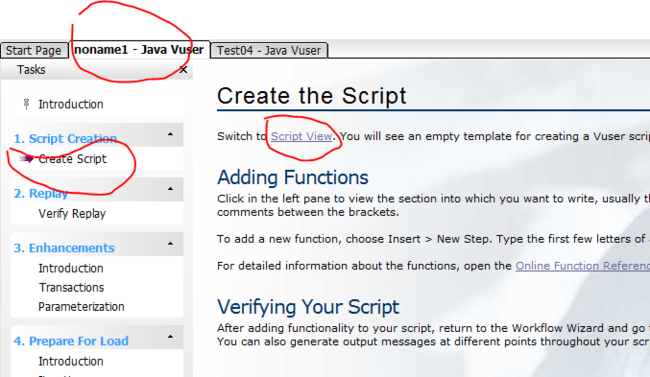The height and width of the screenshot is (377, 650).
Task: Click the Adding Functions heading
Action: tap(293, 178)
